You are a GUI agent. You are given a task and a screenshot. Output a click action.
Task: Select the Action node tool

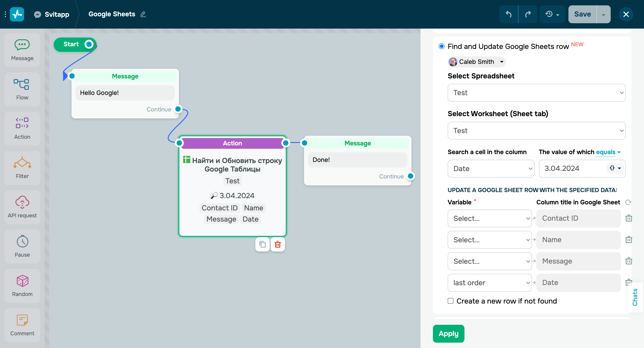point(22,128)
